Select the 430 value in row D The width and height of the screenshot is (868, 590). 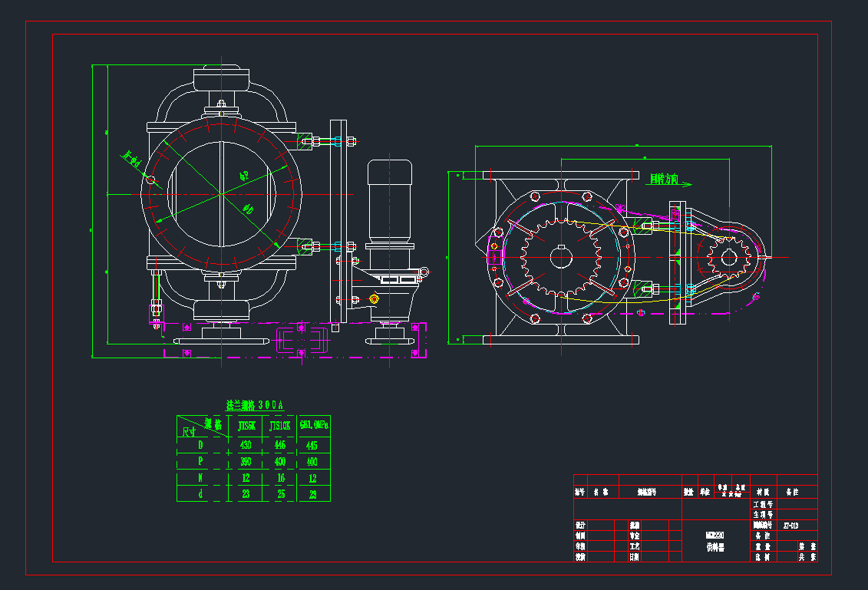pyautogui.click(x=246, y=444)
